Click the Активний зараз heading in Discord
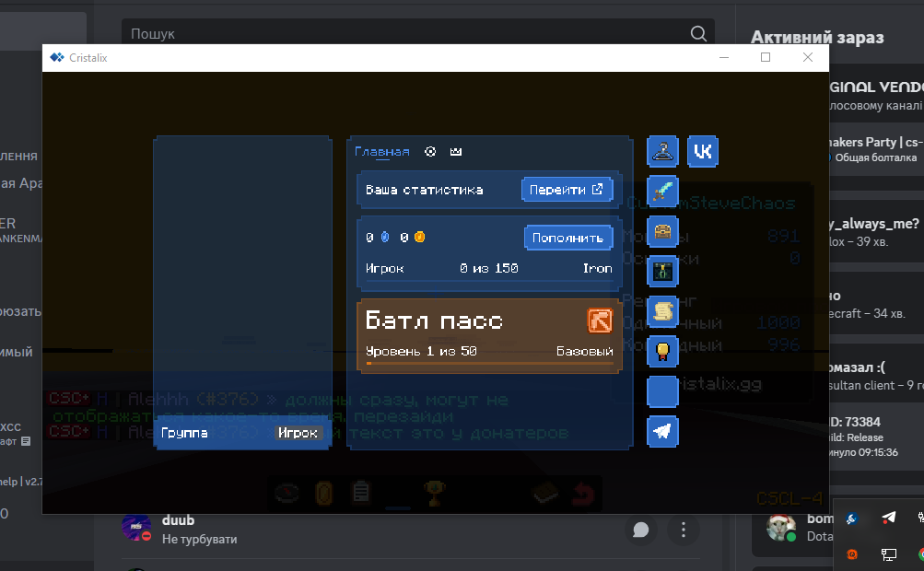 817,38
